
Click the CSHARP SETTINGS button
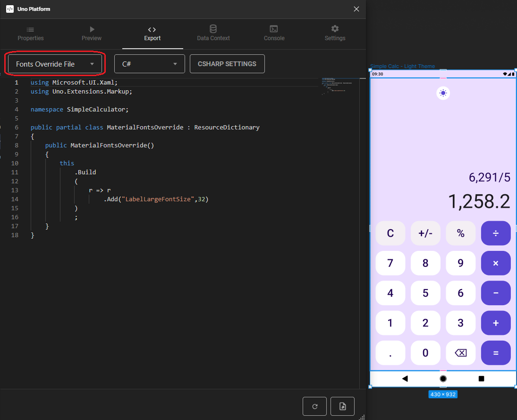[227, 63]
